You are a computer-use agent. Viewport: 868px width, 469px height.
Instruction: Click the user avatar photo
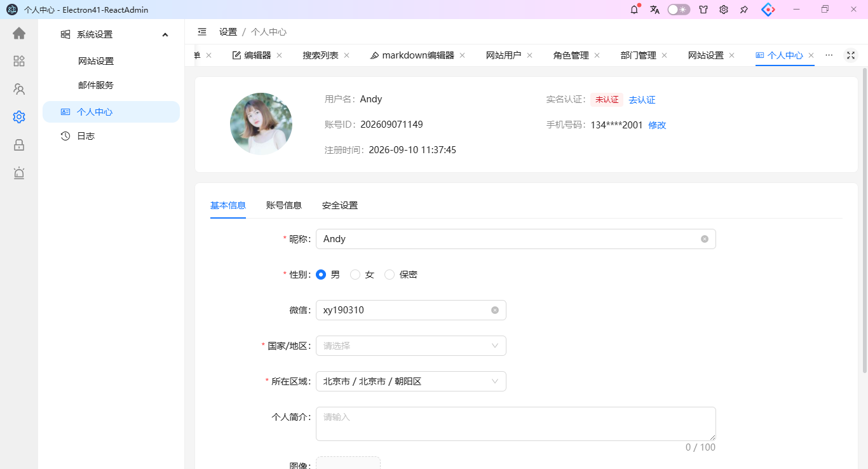point(261,124)
